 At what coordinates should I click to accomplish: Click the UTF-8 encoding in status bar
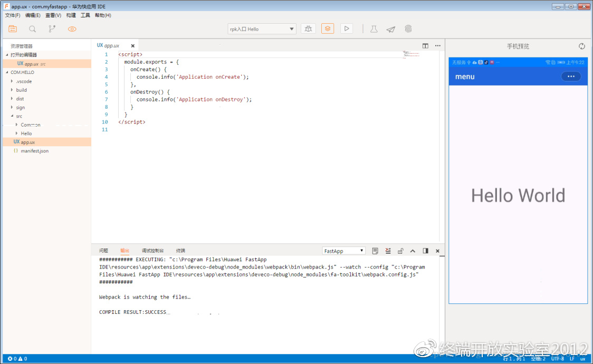(x=557, y=359)
